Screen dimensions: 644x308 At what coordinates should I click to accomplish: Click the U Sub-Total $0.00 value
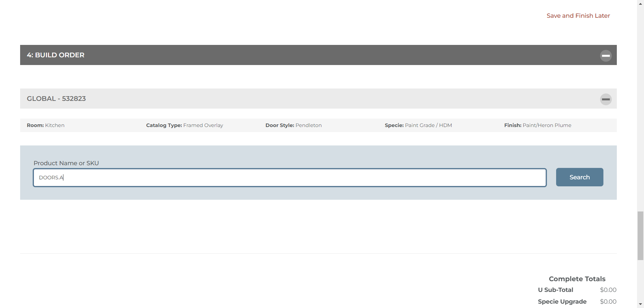click(x=608, y=290)
